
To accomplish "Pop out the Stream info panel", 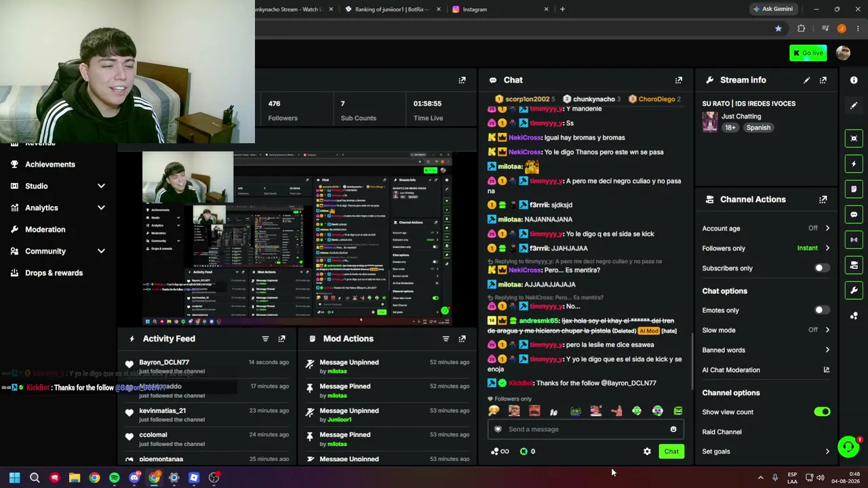I will coord(823,80).
